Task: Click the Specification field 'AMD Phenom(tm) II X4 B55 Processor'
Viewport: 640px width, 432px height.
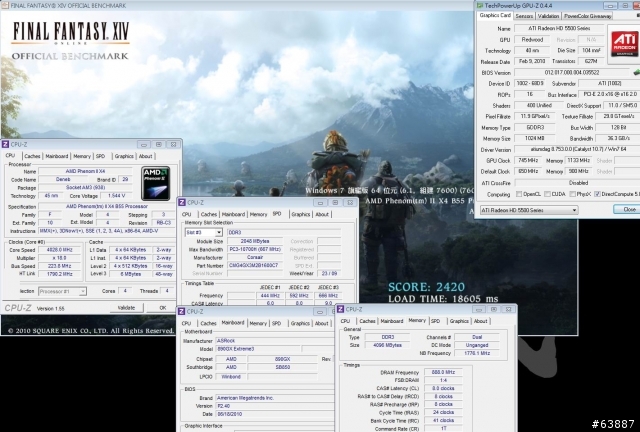Action: (107, 206)
